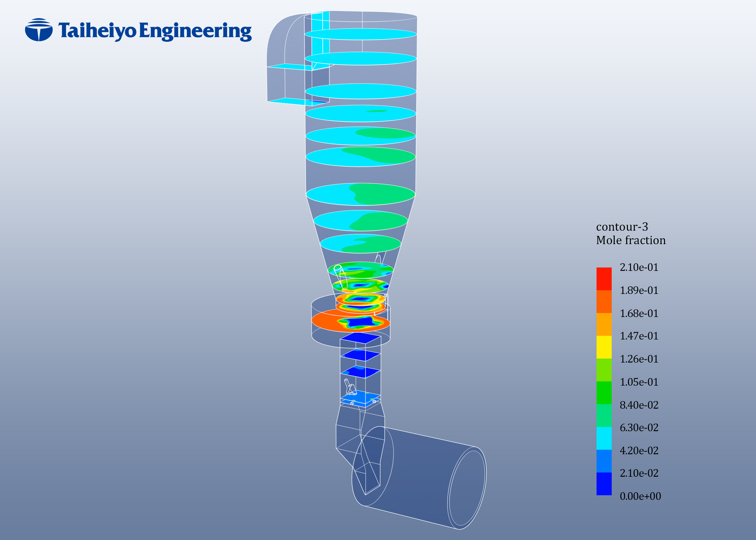Click the open circular end of kiln cylinder
This screenshot has width=756, height=540.
point(467,488)
